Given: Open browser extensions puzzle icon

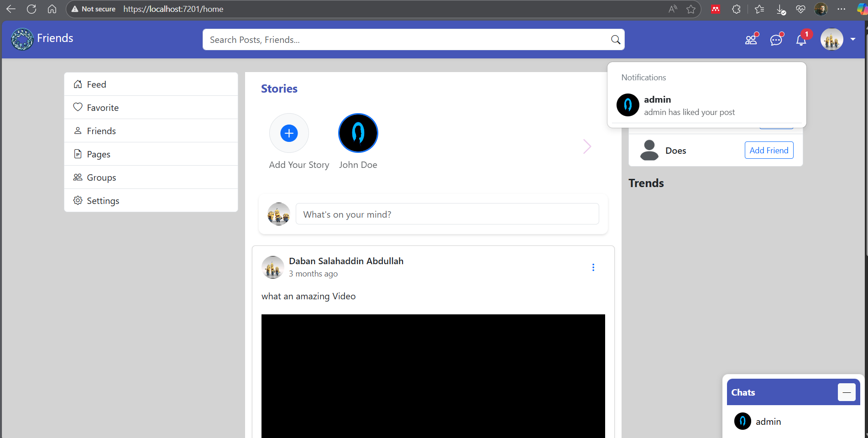Looking at the screenshot, I should pos(736,9).
